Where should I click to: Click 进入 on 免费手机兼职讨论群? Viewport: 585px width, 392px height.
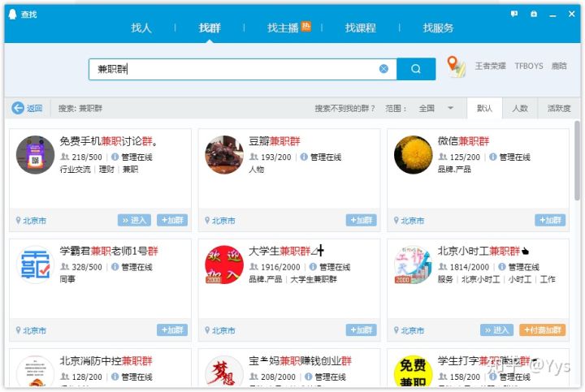pos(134,220)
